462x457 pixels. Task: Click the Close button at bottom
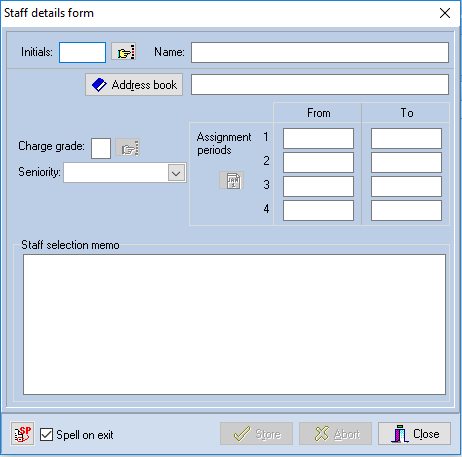414,434
